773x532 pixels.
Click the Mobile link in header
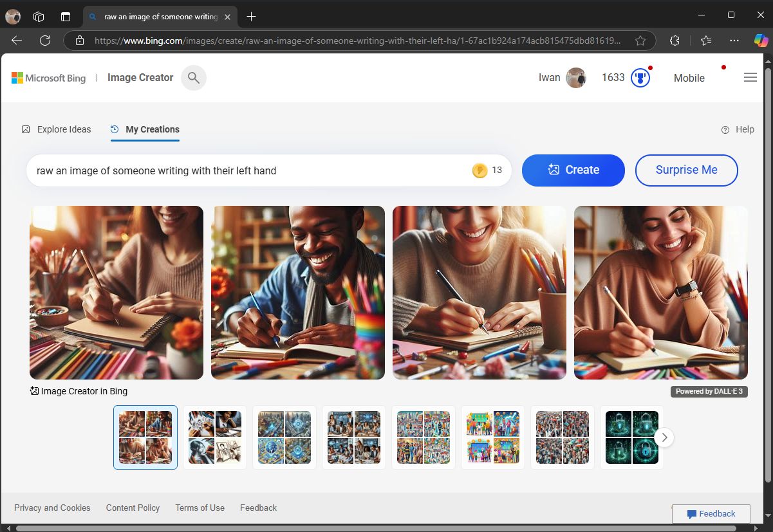click(x=689, y=78)
